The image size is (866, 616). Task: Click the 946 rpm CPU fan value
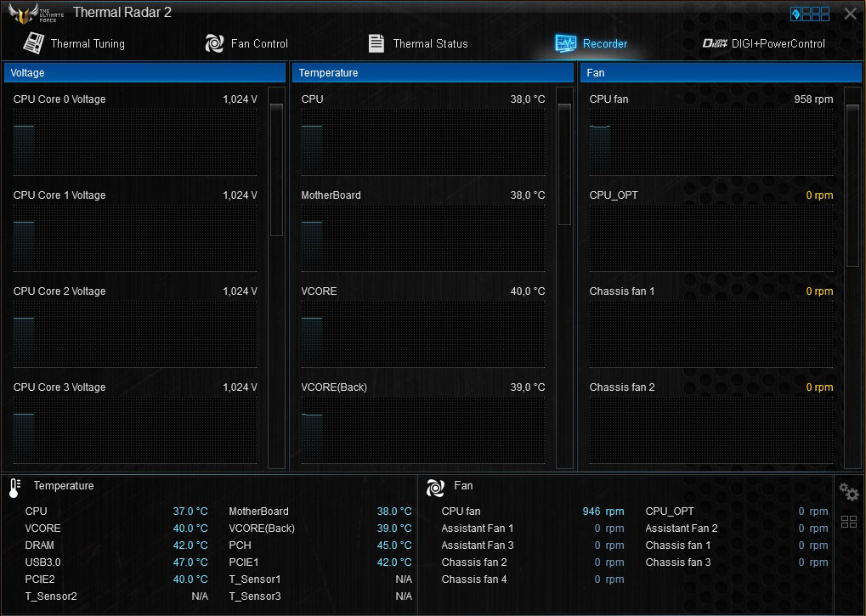(603, 511)
